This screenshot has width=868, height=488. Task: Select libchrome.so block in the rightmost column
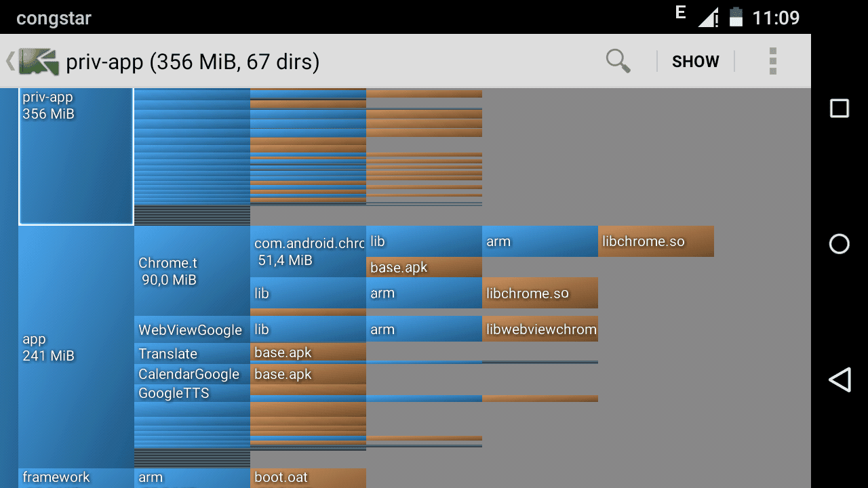[x=656, y=241]
